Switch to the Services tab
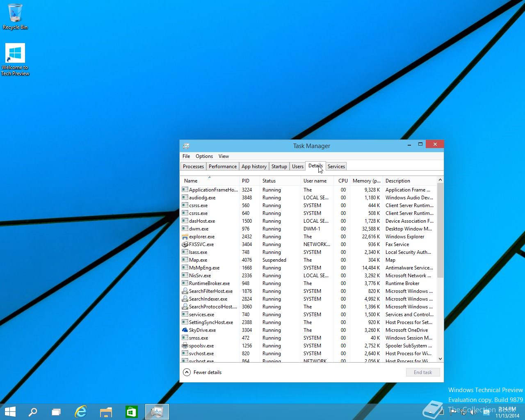525x420 pixels. click(336, 167)
